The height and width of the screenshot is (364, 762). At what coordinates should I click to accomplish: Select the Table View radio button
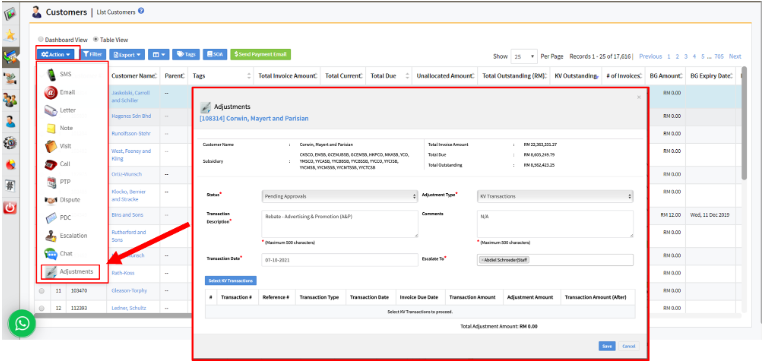tap(96, 40)
